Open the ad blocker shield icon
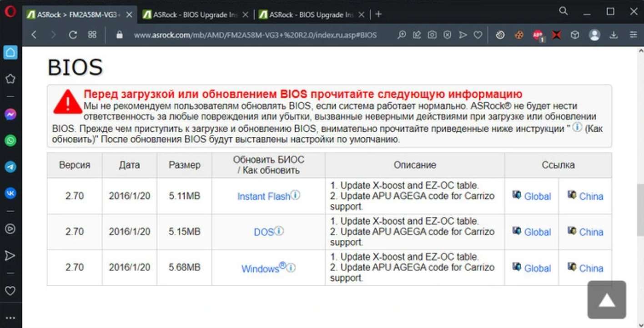Image resolution: width=644 pixels, height=328 pixels. coord(448,35)
